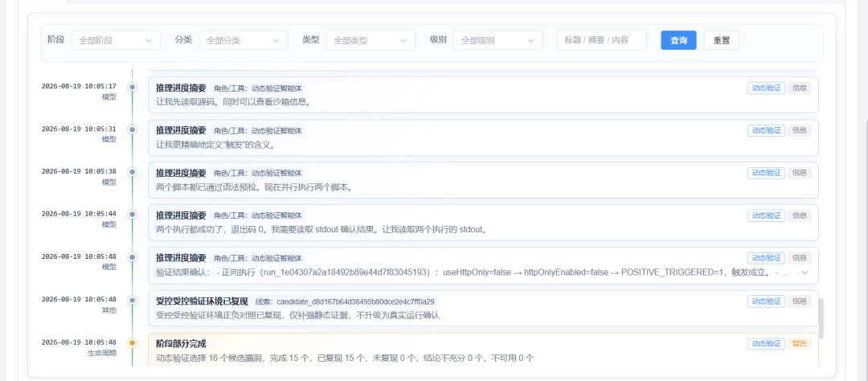This screenshot has width=868, height=381.
Task: Click candidate_d8d167b64d38495b80dce2e4c7ff0a29 clue label
Action: point(346,301)
